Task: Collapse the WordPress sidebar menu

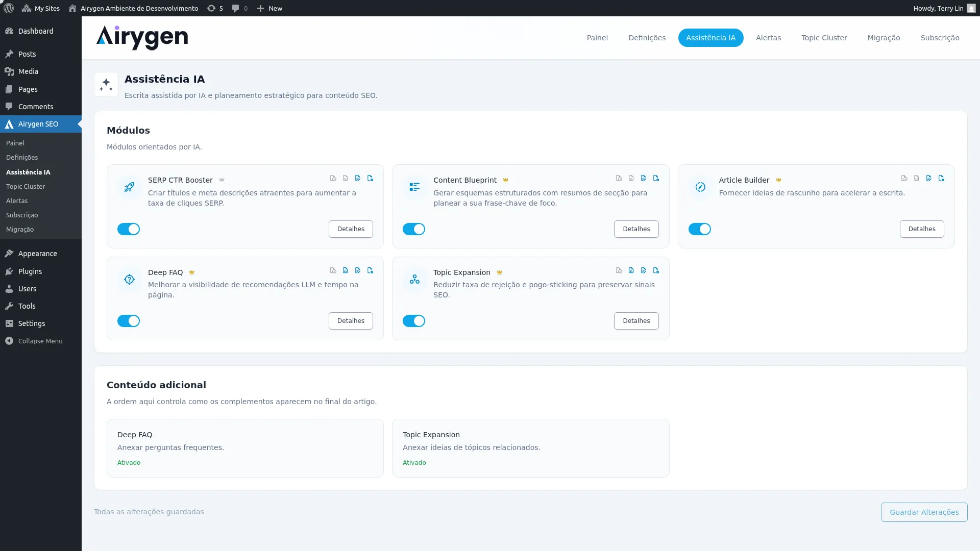Action: pyautogui.click(x=41, y=341)
